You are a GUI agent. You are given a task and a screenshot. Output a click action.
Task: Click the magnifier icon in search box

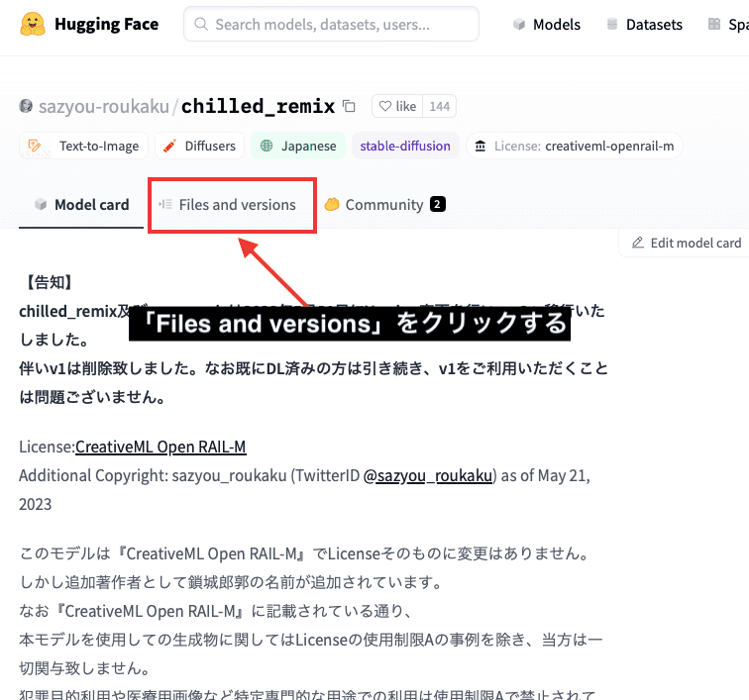click(x=201, y=25)
